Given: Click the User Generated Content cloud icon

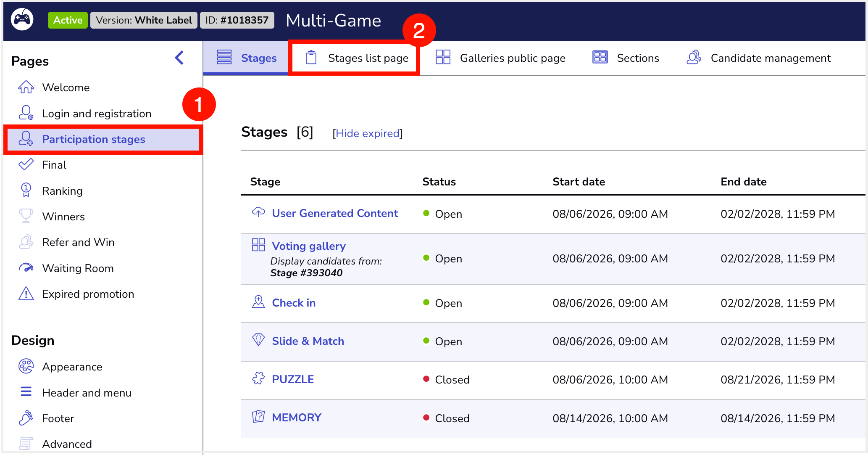Looking at the screenshot, I should [x=258, y=212].
